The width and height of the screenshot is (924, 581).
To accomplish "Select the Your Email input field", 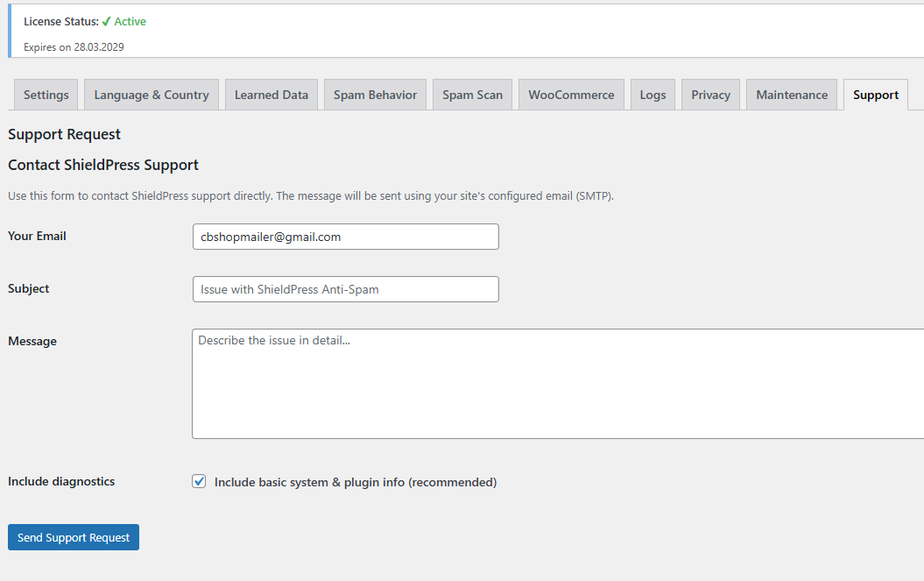I will click(345, 237).
